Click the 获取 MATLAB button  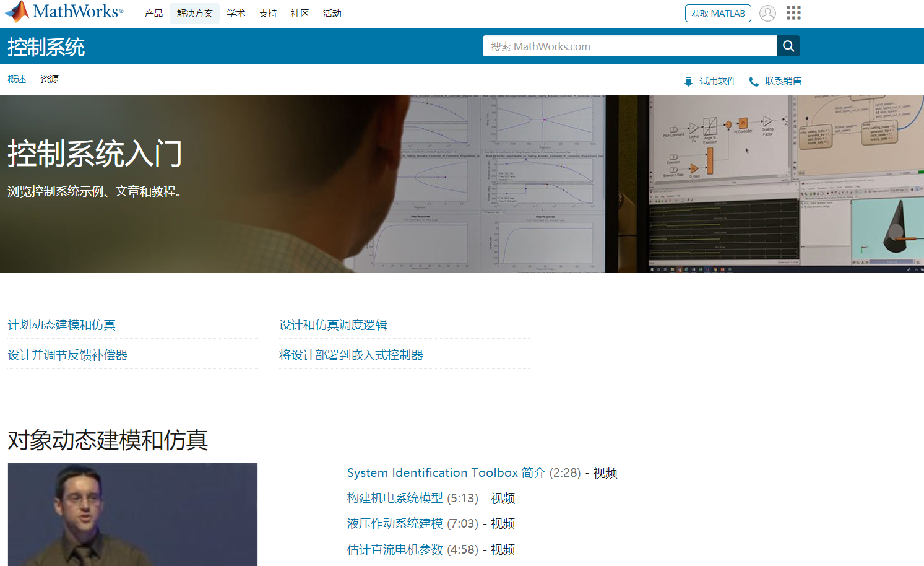[718, 13]
